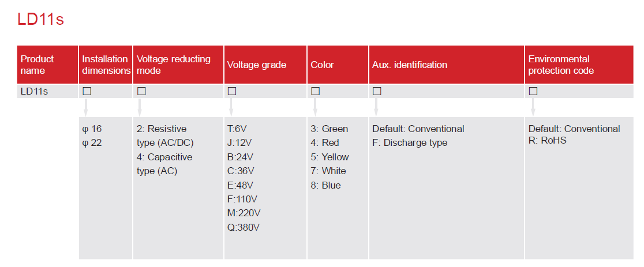Choose the 5: Yellow color entry

pos(330,157)
